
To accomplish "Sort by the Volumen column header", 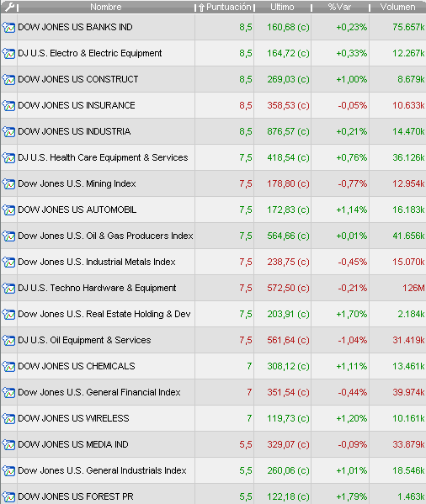I will [x=397, y=7].
